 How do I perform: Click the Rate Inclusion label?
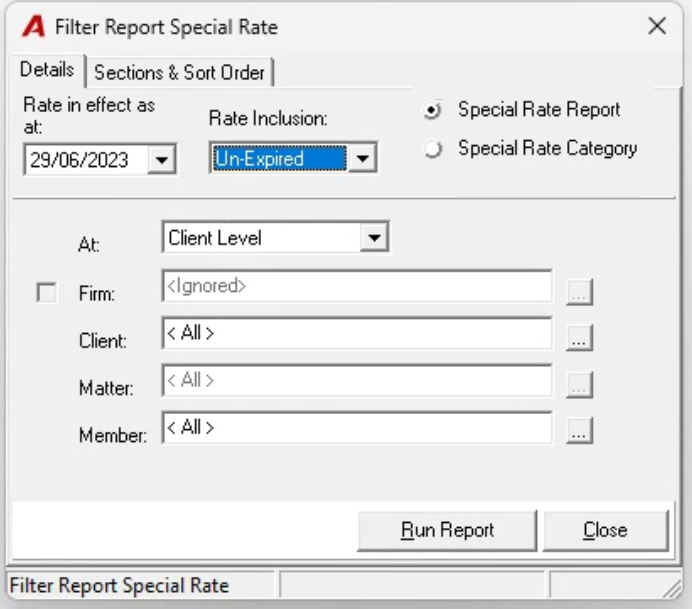(268, 118)
